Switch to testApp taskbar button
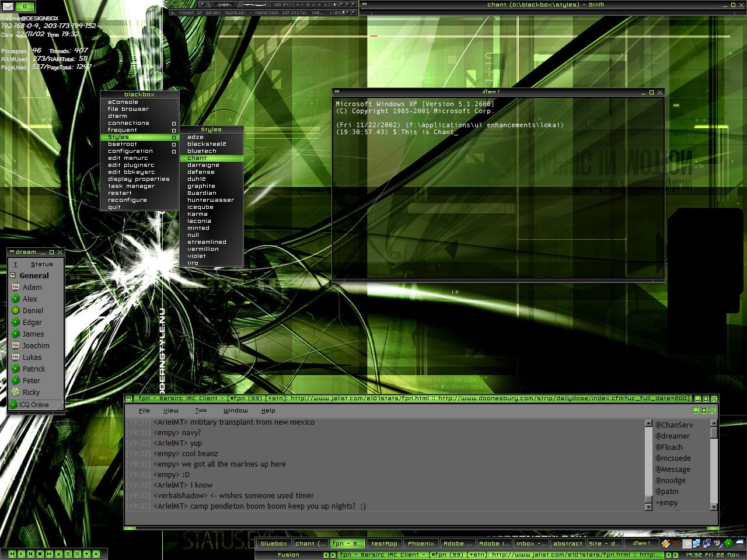The image size is (747, 560). (384, 544)
